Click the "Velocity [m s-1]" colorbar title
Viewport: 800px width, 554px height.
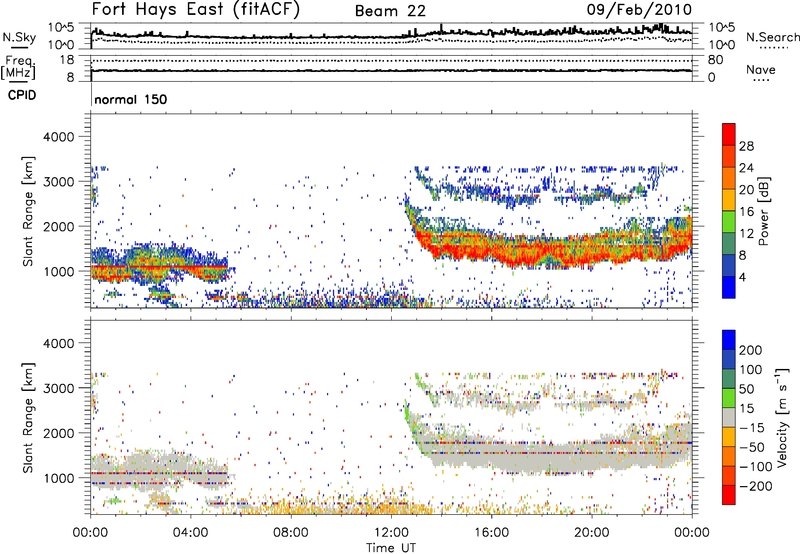782,417
